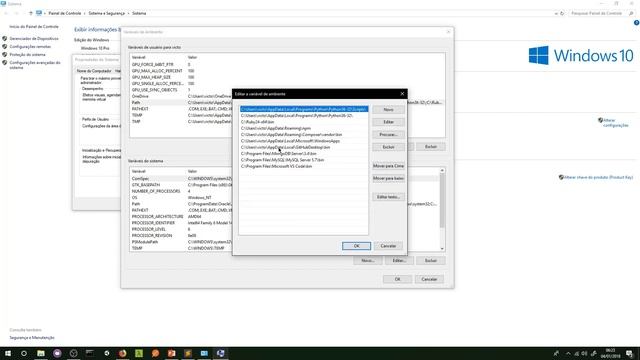Click Editar in the edit variable dialog
The image size is (640, 360).
[x=389, y=122]
